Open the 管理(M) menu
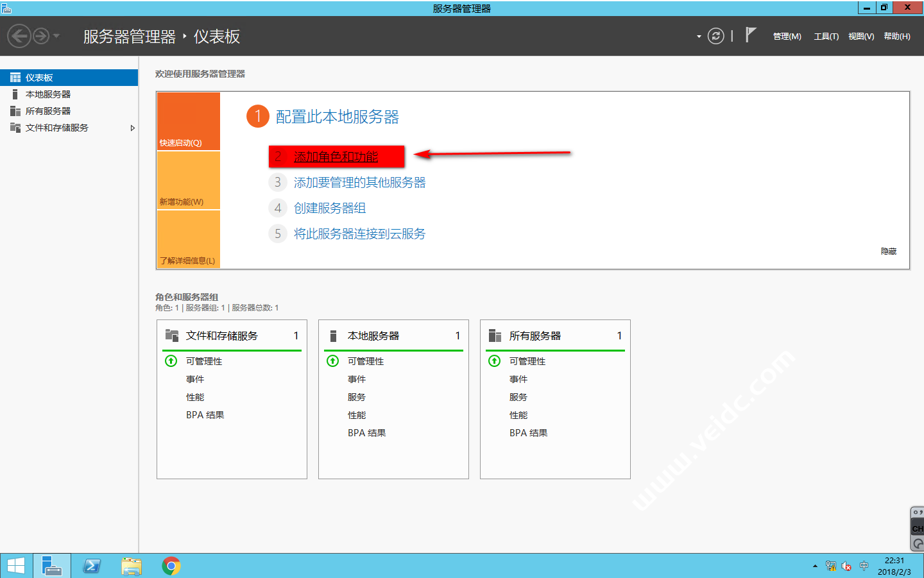 click(x=787, y=37)
